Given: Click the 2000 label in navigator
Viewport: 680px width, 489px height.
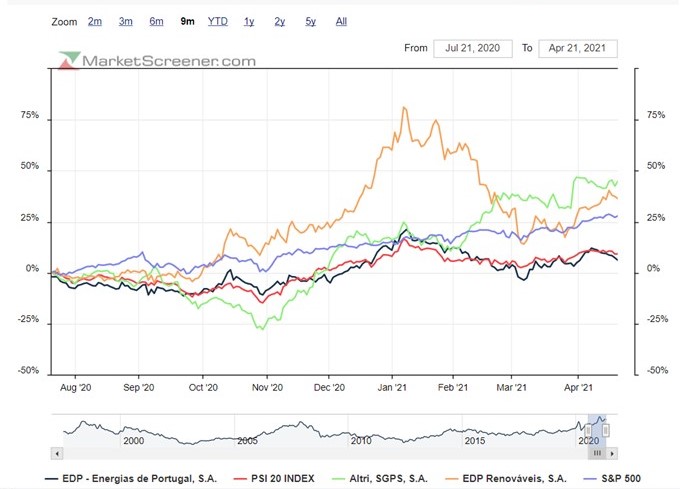Looking at the screenshot, I should pyautogui.click(x=134, y=441).
